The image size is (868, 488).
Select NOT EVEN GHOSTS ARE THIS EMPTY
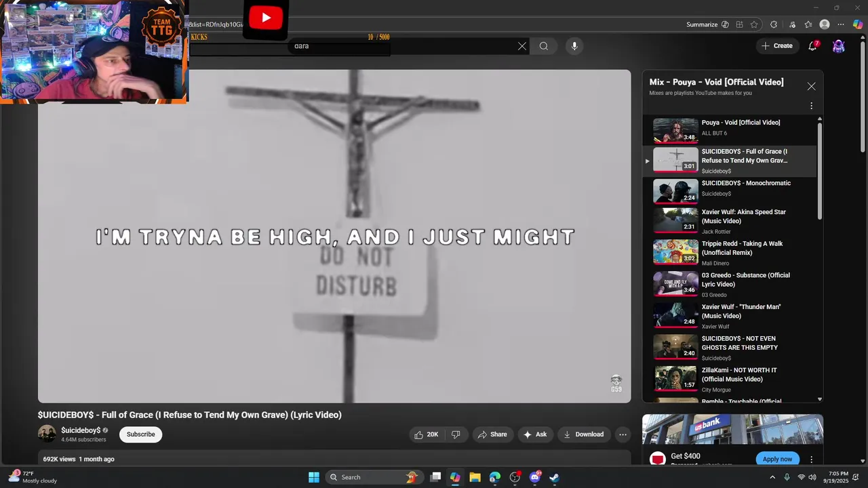point(731,347)
